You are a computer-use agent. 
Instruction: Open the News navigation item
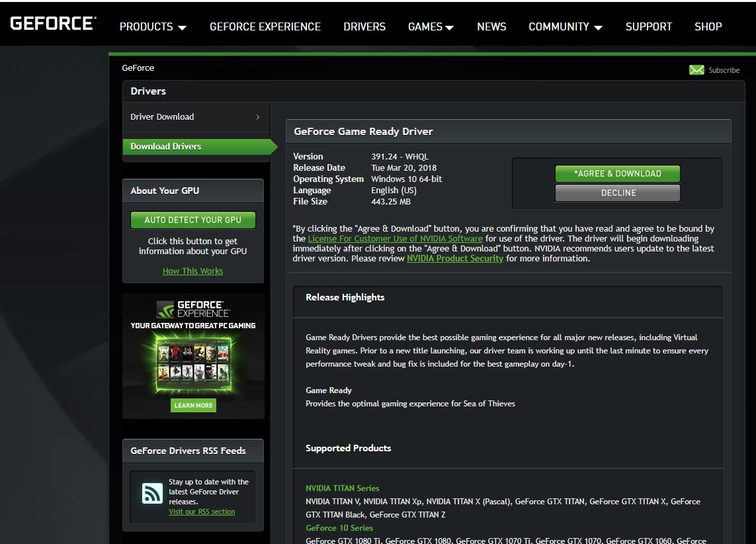(x=492, y=27)
